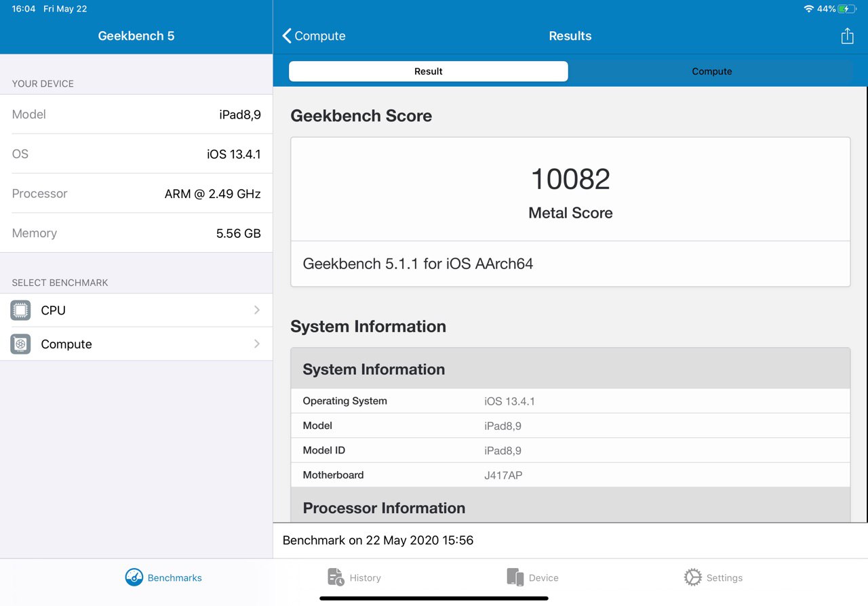Viewport: 868px width, 606px height.
Task: Tap the 'SELECT BENCHMARK' section header
Action: (x=60, y=283)
